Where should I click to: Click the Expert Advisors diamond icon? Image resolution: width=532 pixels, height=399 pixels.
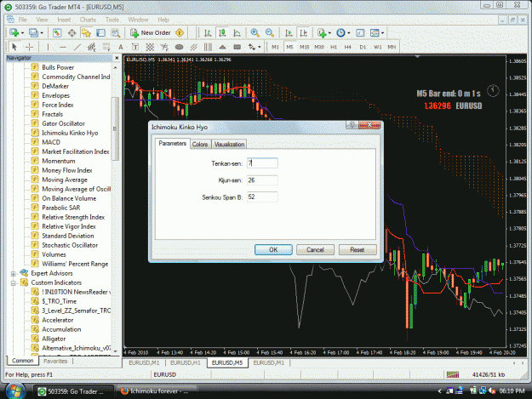pos(180,33)
